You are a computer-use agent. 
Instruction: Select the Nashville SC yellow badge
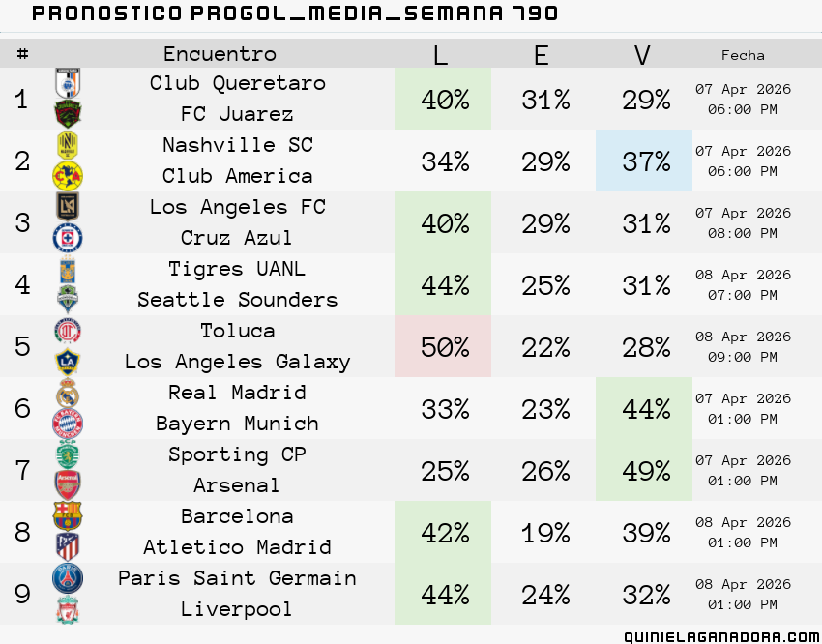(x=68, y=145)
